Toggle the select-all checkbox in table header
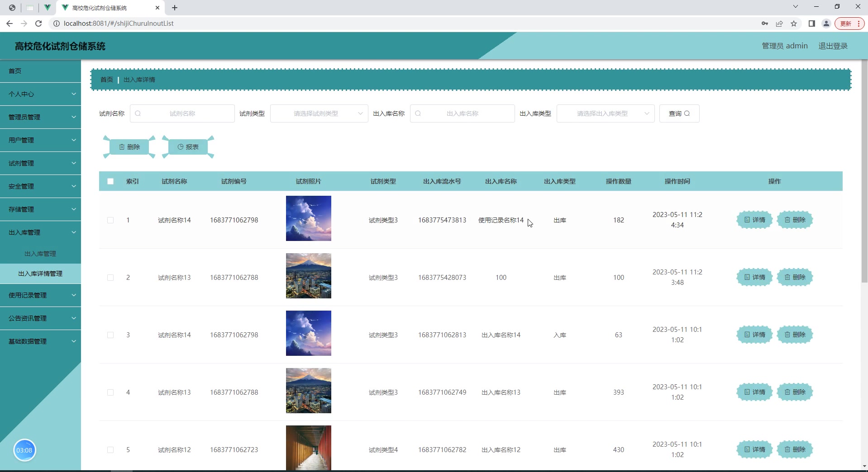868x472 pixels. click(110, 181)
